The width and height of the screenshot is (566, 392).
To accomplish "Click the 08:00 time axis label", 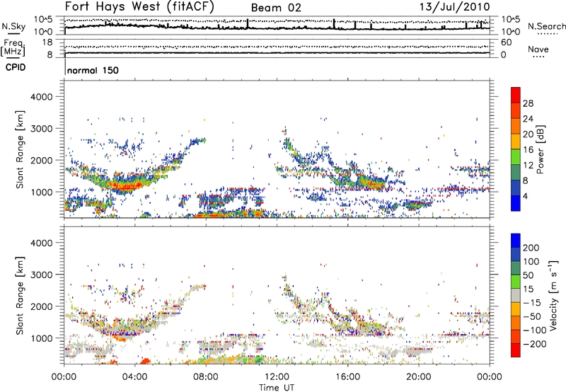I will (206, 377).
